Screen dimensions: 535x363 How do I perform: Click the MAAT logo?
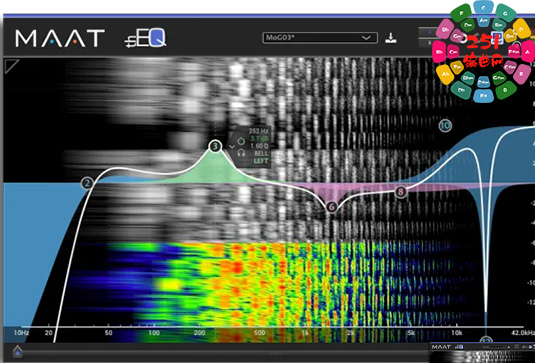pos(60,38)
